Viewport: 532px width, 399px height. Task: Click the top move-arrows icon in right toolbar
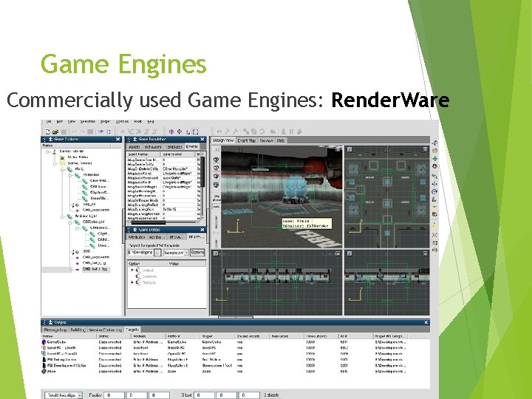434,143
